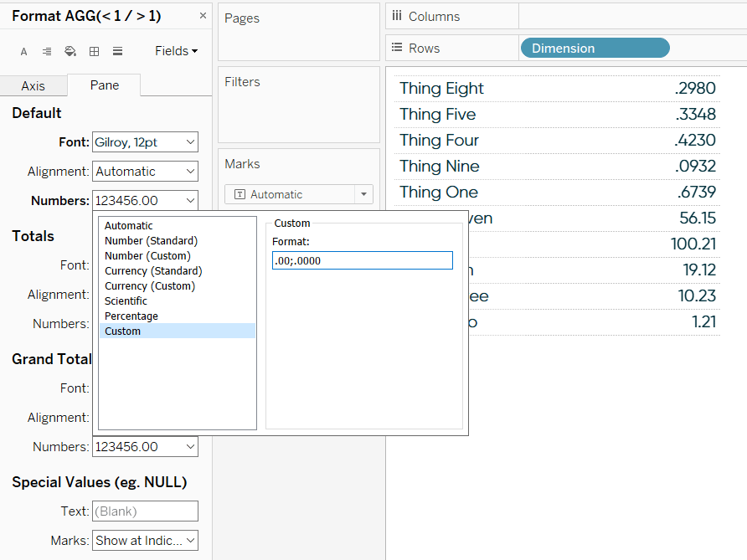Click the Dimension pill on Rows
The width and height of the screenshot is (747, 560).
tap(595, 48)
